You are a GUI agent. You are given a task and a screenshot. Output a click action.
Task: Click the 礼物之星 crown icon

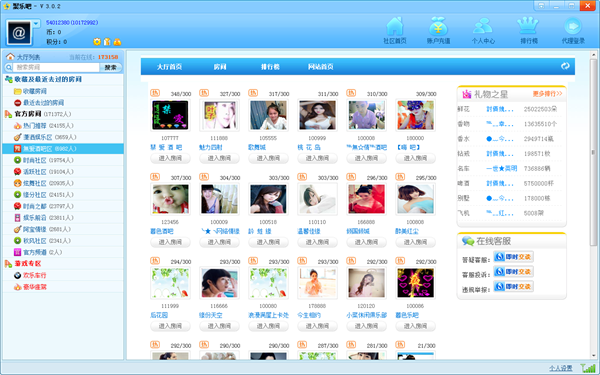click(x=466, y=94)
